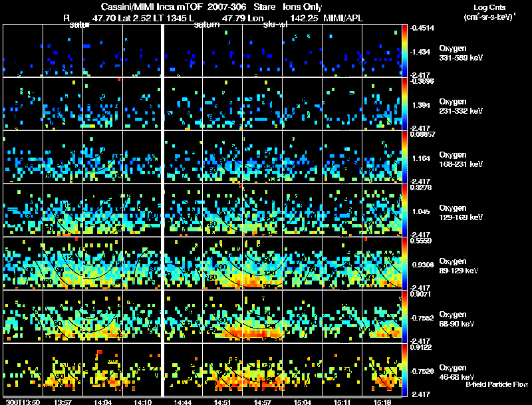Open the 13:57 panel in Oxygen 46-68 keV row
Image resolution: width=532 pixels, height=405 pixels.
(63, 370)
